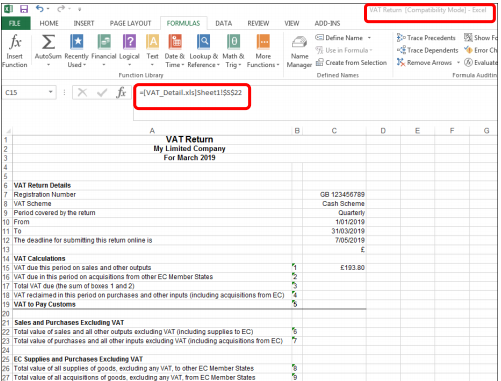Image resolution: width=501 pixels, height=381 pixels.
Task: Switch to the HOME tab
Action: [49, 23]
